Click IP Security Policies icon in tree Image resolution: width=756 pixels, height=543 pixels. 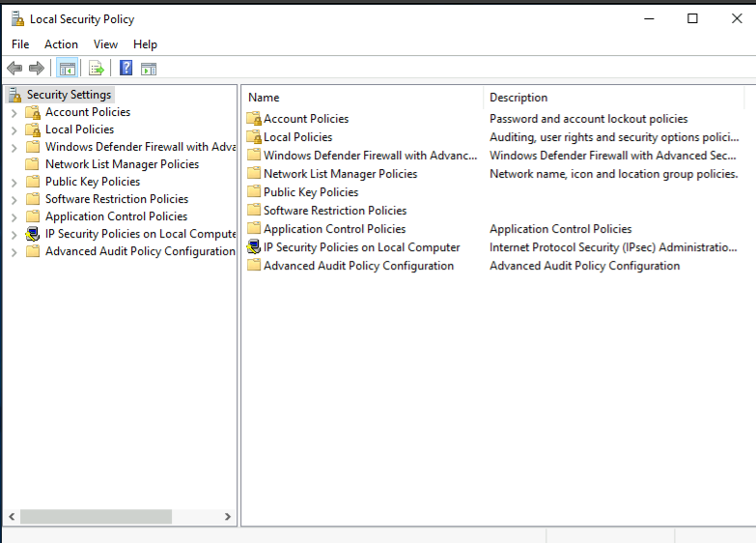[x=33, y=234]
